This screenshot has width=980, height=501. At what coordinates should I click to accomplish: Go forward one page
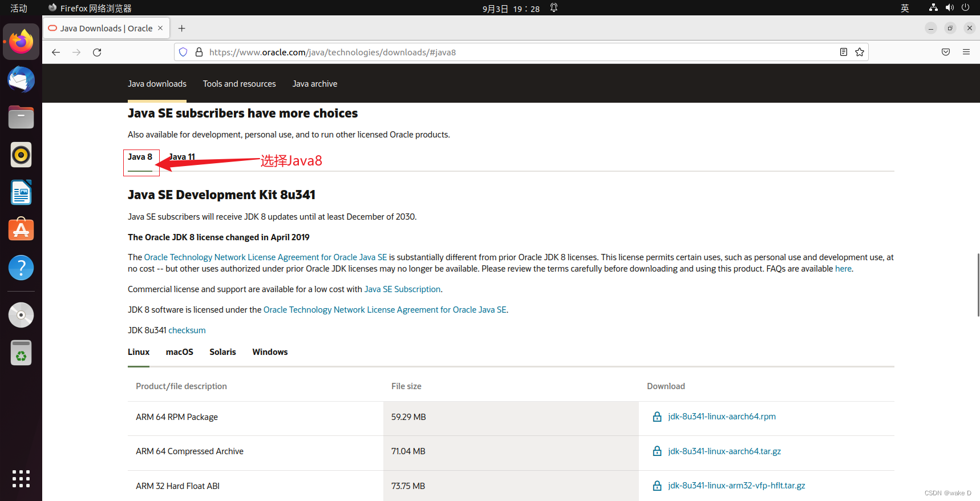tap(76, 52)
